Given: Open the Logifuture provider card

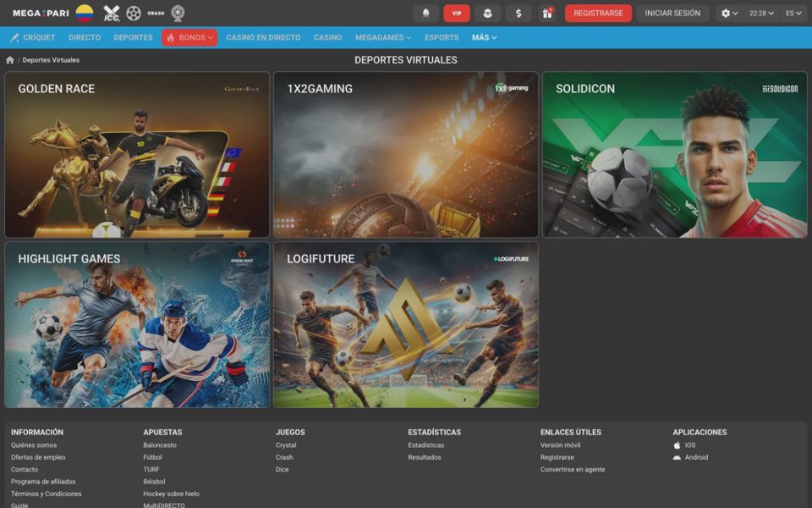Looking at the screenshot, I should [406, 324].
